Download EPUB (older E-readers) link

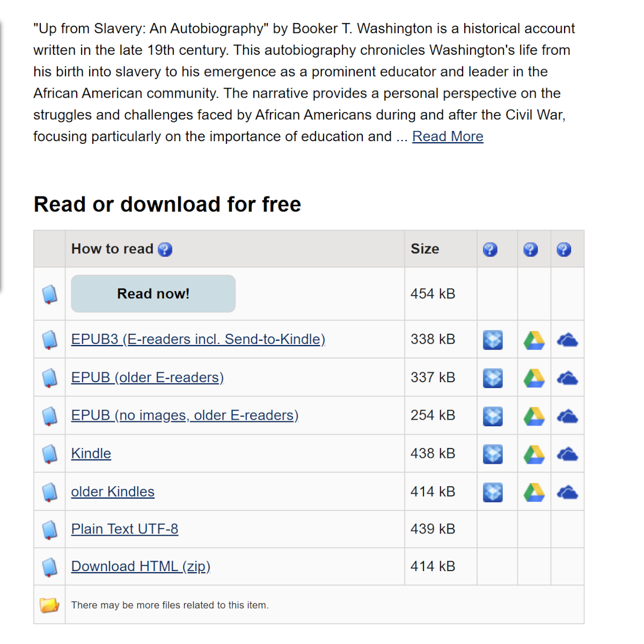click(148, 377)
